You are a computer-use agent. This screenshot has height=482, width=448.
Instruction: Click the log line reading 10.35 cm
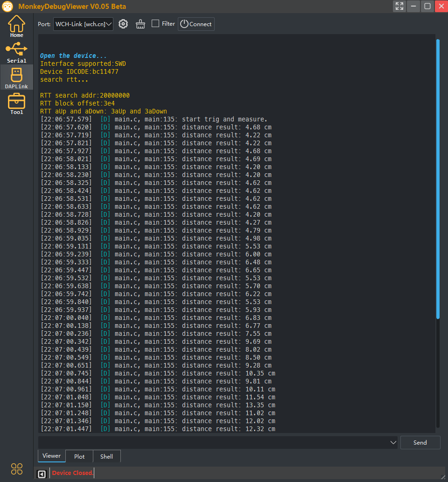158,374
